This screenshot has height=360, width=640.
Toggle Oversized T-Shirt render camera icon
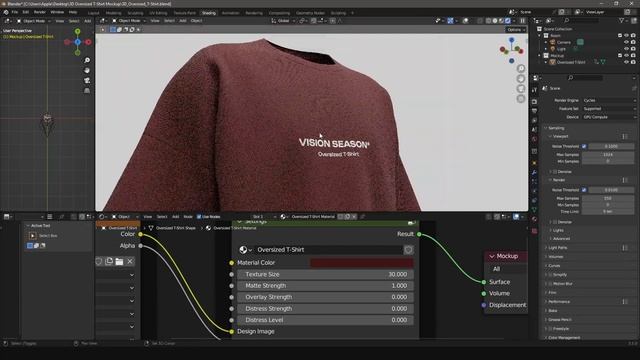click(633, 62)
